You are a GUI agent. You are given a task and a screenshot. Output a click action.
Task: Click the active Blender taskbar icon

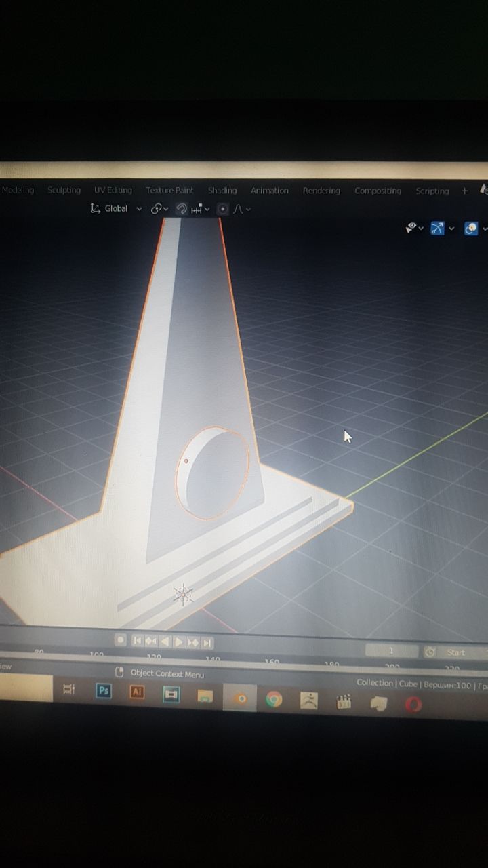240,698
